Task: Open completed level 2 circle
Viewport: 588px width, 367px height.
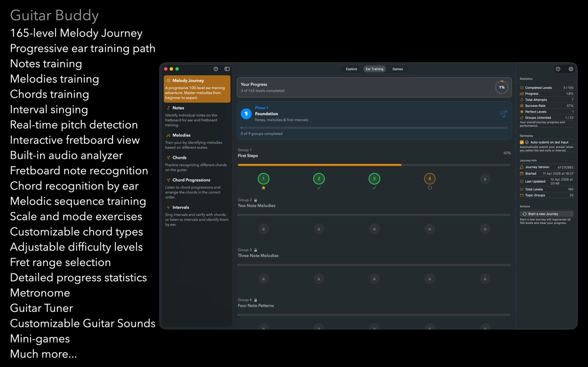Action: click(319, 179)
